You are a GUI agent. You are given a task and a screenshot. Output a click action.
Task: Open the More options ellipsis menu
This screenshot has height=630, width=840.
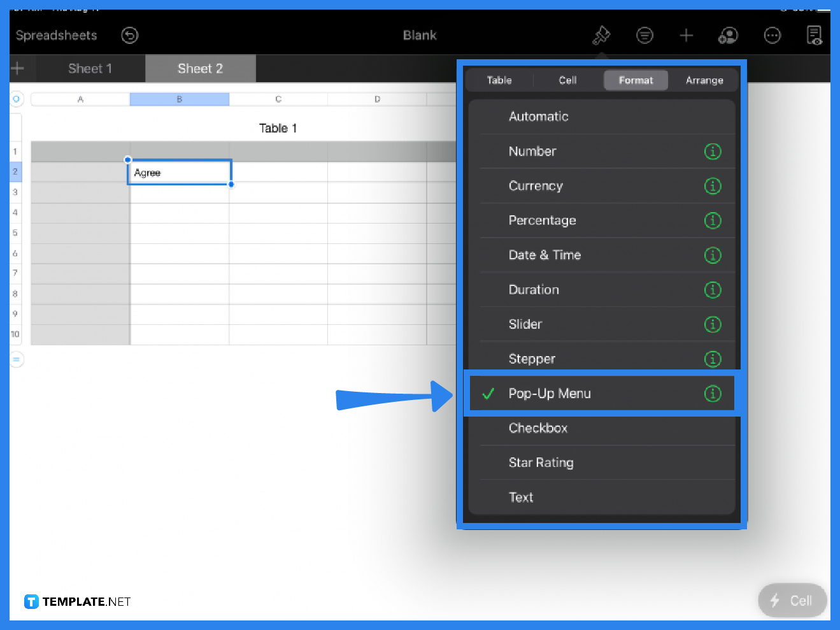[x=772, y=35]
